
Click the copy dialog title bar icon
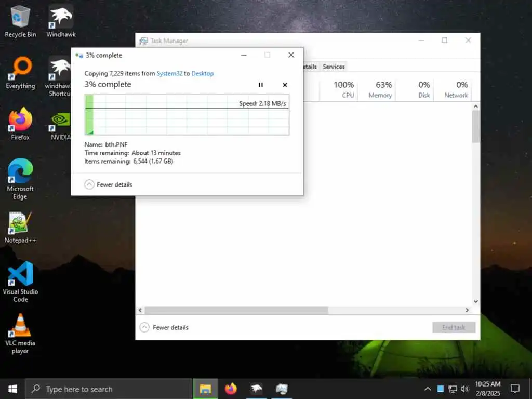click(x=79, y=55)
